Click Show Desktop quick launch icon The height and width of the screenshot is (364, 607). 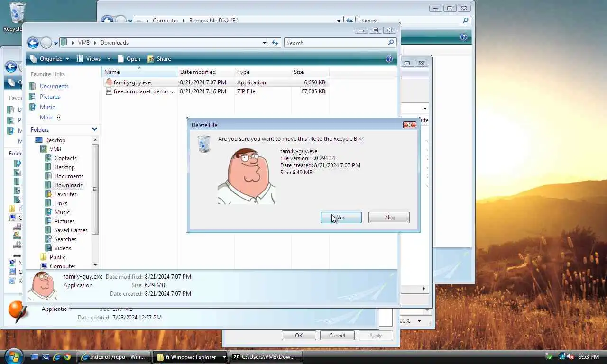(x=35, y=357)
